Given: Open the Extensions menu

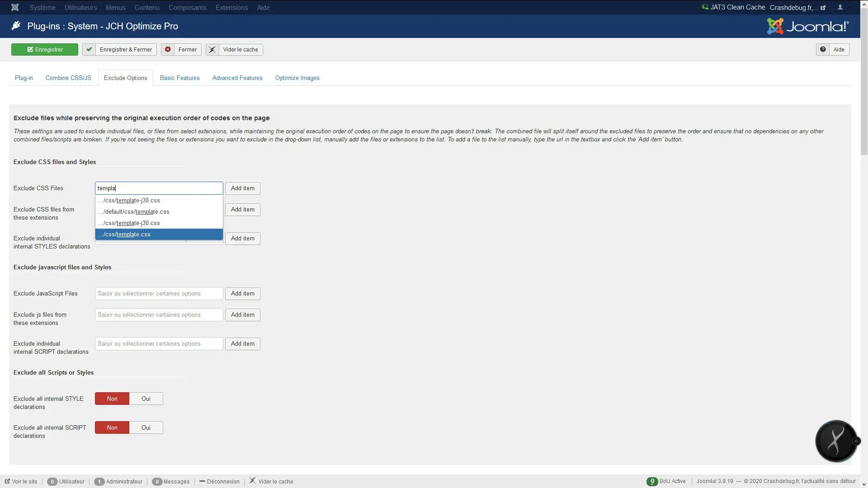Looking at the screenshot, I should coord(231,8).
